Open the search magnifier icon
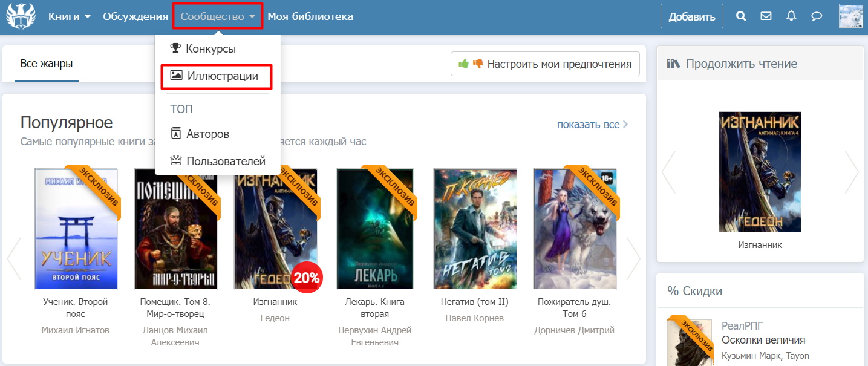Image resolution: width=868 pixels, height=366 pixels. pyautogui.click(x=741, y=16)
